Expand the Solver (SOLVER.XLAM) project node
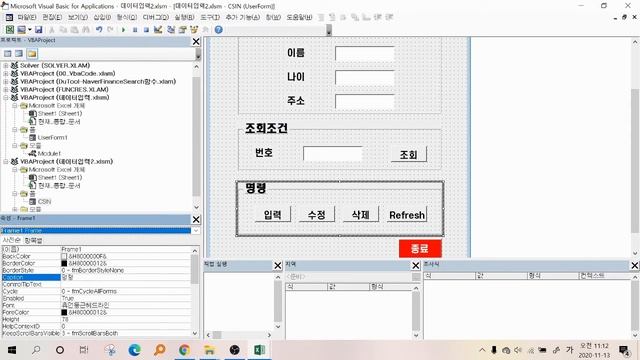The width and height of the screenshot is (640, 360). point(6,65)
